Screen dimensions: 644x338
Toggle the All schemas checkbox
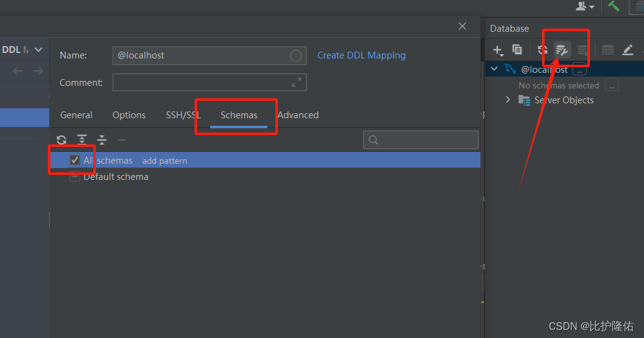pyautogui.click(x=75, y=160)
